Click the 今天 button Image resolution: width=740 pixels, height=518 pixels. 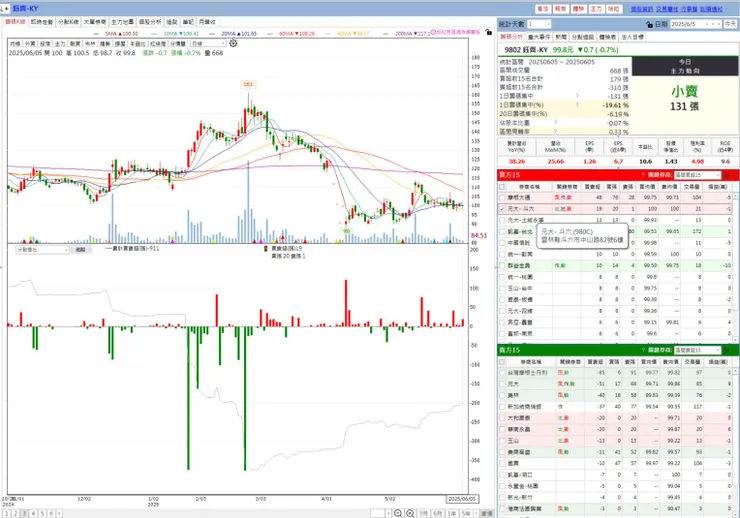pos(731,24)
